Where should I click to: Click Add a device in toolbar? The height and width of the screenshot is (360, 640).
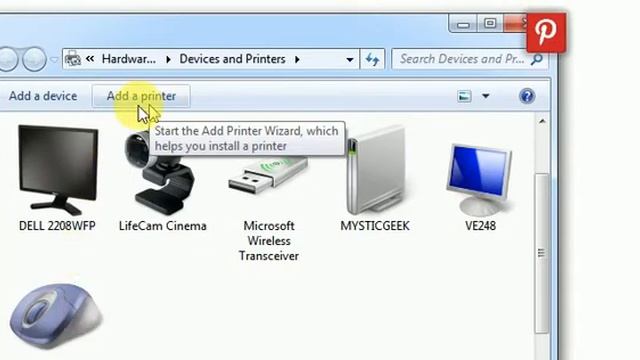(43, 96)
